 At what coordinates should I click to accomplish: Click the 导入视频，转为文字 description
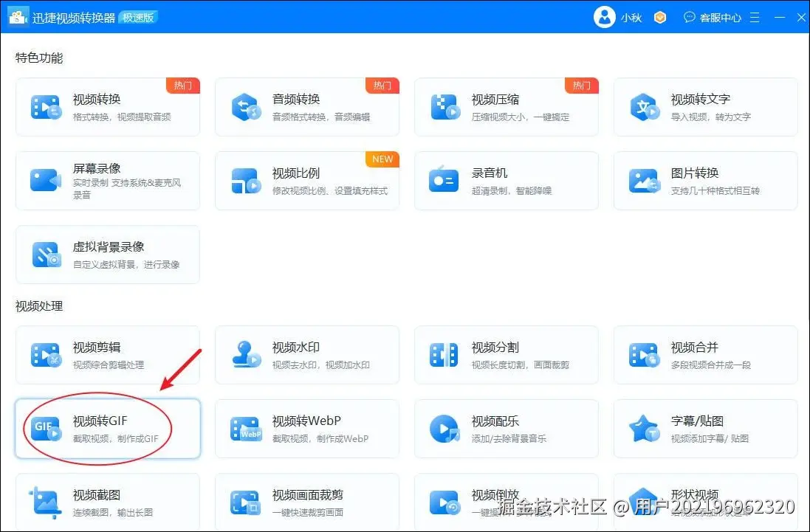click(710, 117)
